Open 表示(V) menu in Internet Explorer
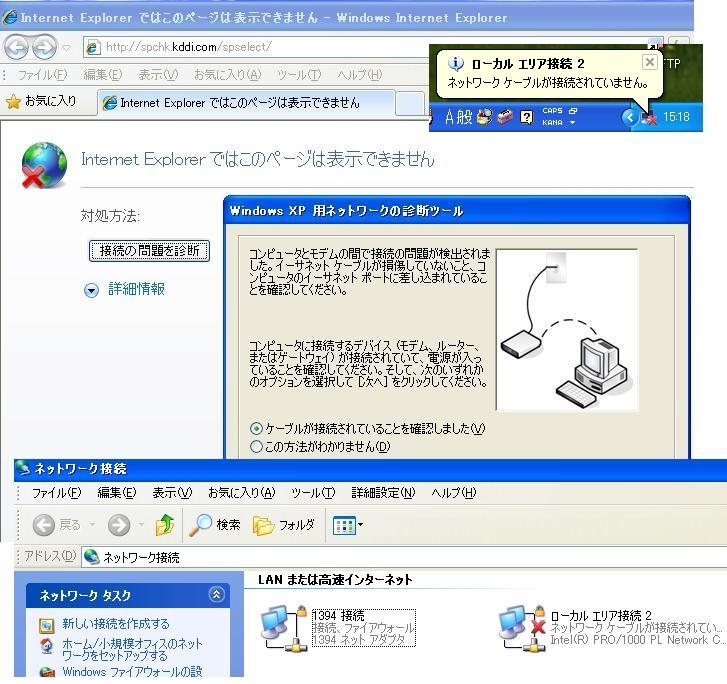The image size is (727, 684). [158, 75]
